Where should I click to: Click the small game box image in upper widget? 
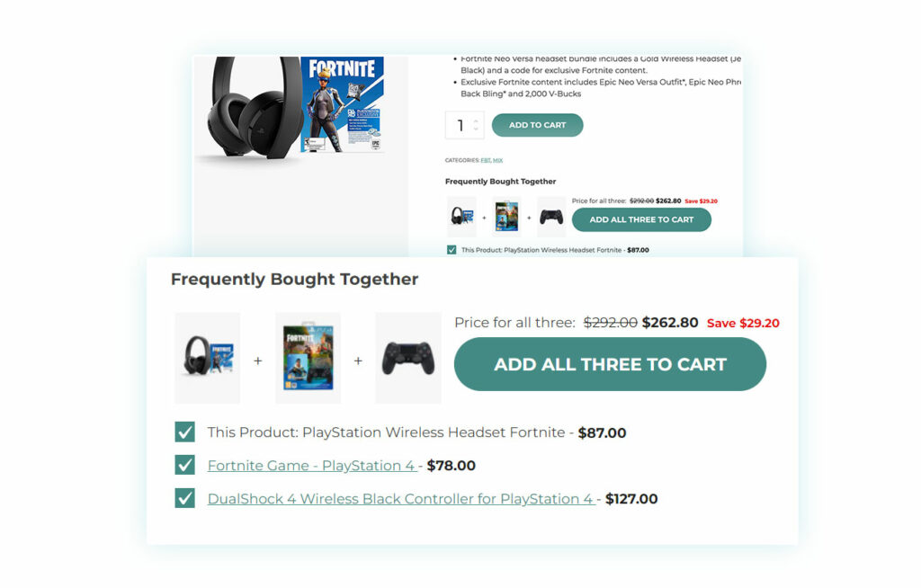(x=505, y=216)
